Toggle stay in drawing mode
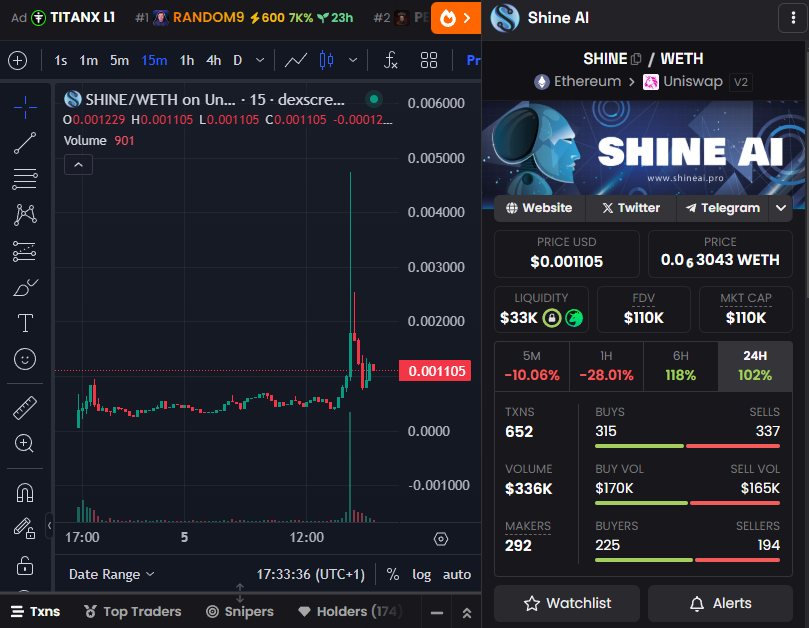 tap(25, 528)
